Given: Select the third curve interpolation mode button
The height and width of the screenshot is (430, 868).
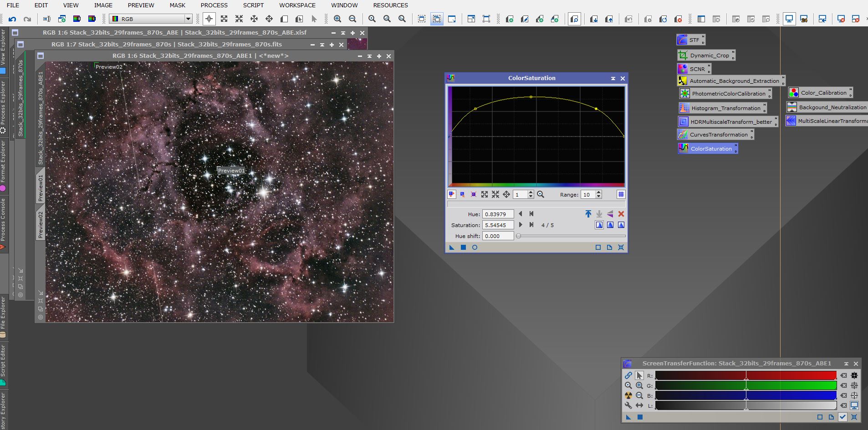Looking at the screenshot, I should pyautogui.click(x=621, y=225).
